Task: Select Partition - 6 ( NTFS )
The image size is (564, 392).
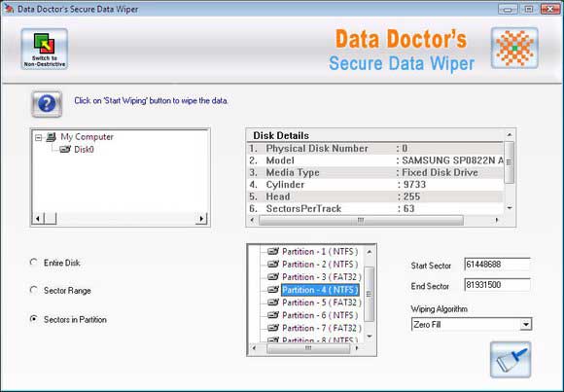Action: (x=320, y=315)
